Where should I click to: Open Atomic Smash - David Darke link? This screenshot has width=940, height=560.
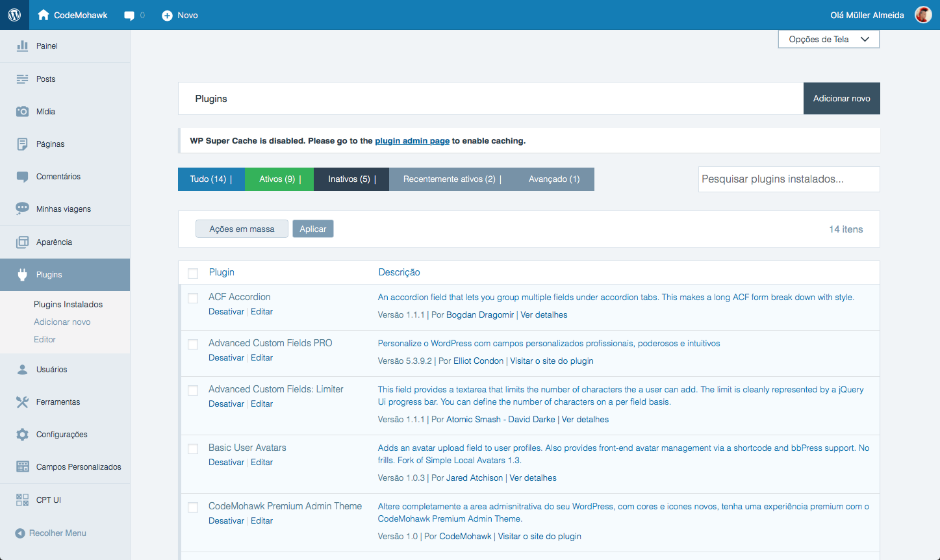(x=500, y=420)
